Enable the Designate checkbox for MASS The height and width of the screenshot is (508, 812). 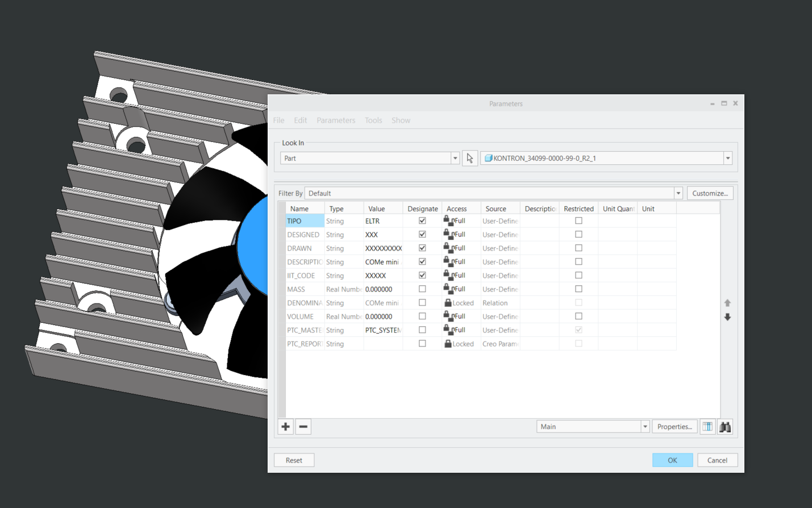coord(422,289)
